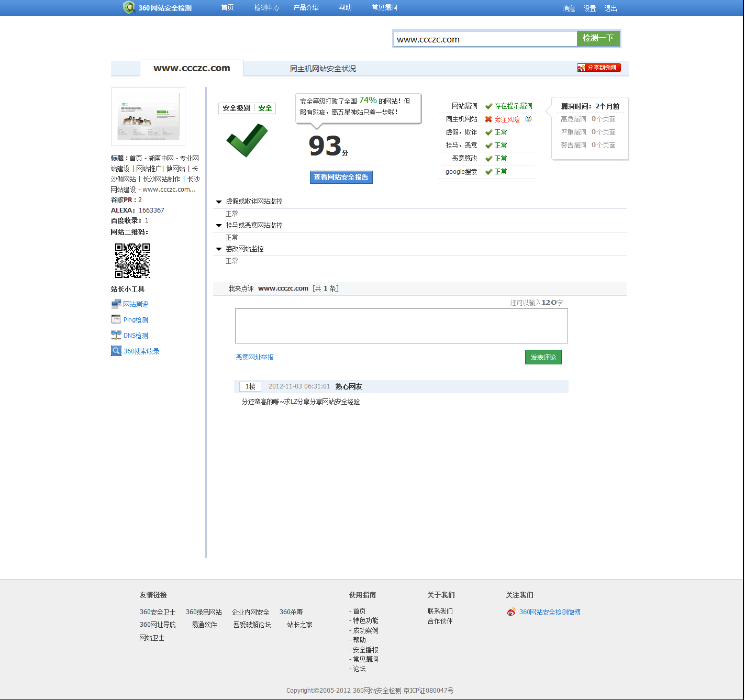Image resolution: width=745 pixels, height=700 pixels.
Task: Click the green check beside 网站漏洞
Action: (488, 106)
